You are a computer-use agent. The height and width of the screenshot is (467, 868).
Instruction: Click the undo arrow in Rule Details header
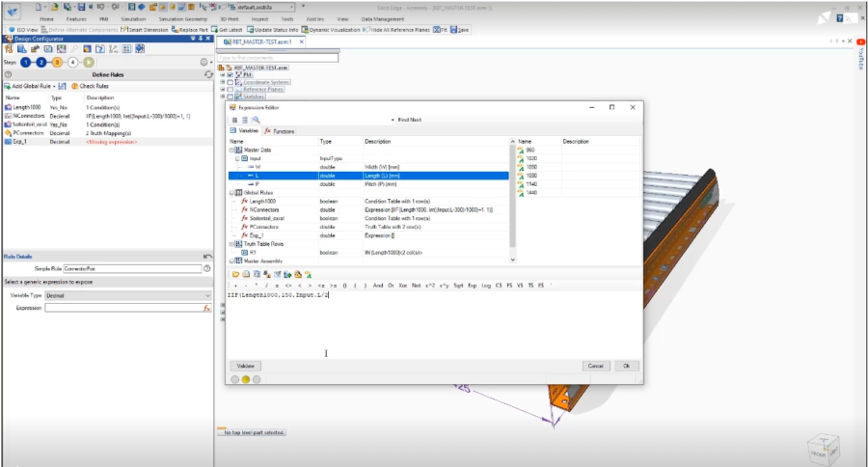(x=207, y=256)
